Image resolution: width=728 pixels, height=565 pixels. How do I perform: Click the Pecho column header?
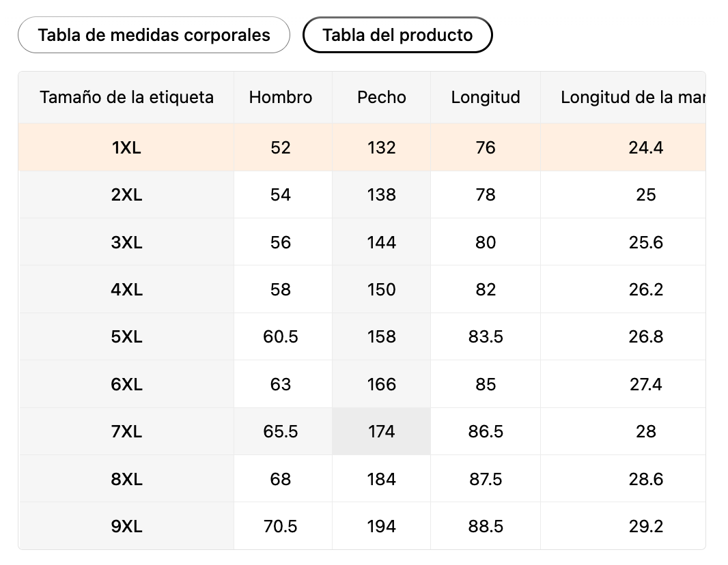pyautogui.click(x=381, y=97)
